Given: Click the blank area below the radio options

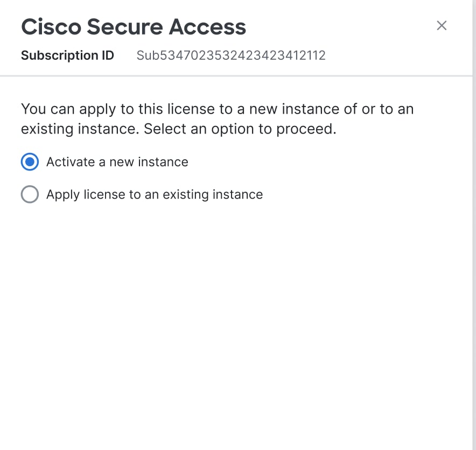Looking at the screenshot, I should coord(236,319).
